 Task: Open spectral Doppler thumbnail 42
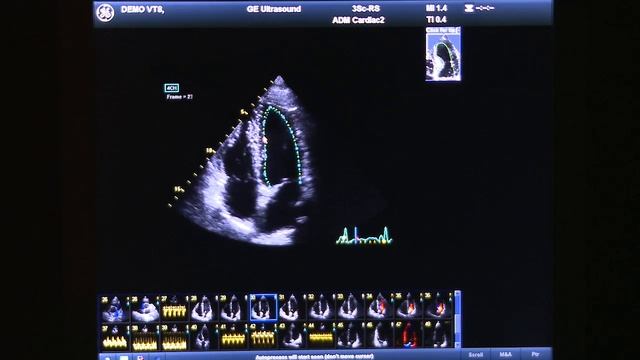[x=262, y=337]
